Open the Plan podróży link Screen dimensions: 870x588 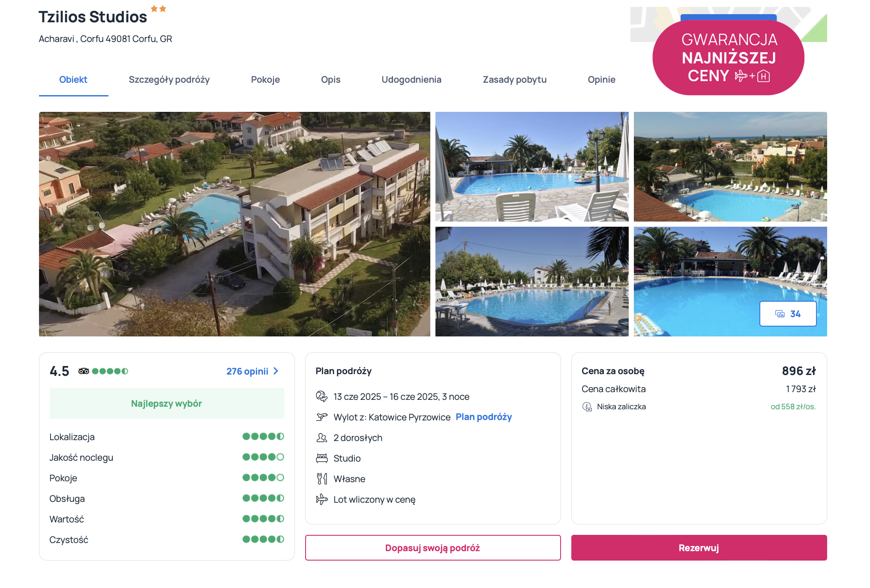pyautogui.click(x=484, y=417)
